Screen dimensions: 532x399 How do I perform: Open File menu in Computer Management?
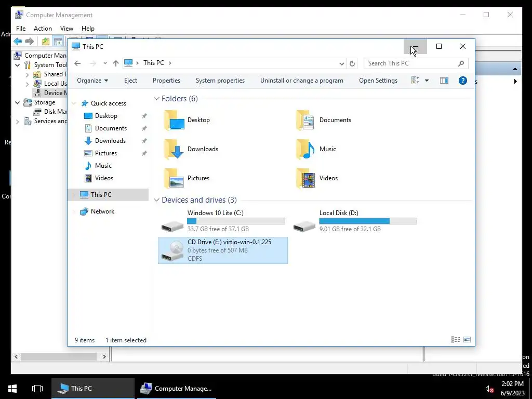(x=21, y=29)
